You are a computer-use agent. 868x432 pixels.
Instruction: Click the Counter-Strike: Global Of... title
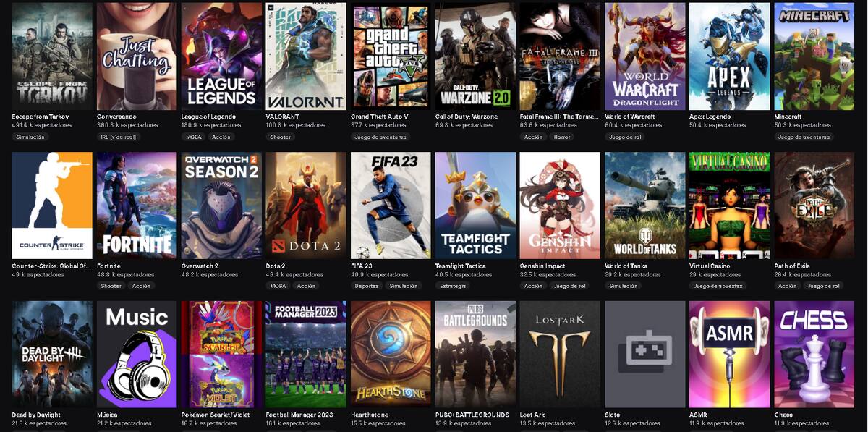pyautogui.click(x=52, y=266)
